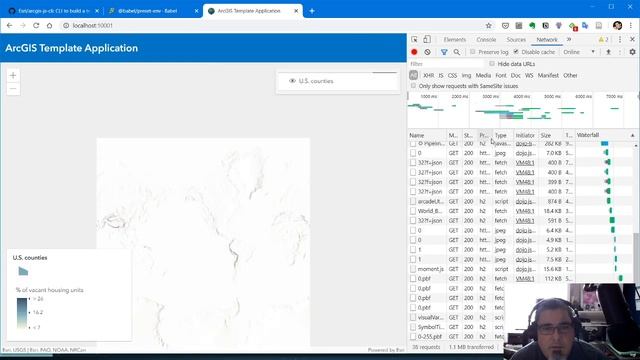
Task: Close the babel preset-env tab
Action: 196,11
